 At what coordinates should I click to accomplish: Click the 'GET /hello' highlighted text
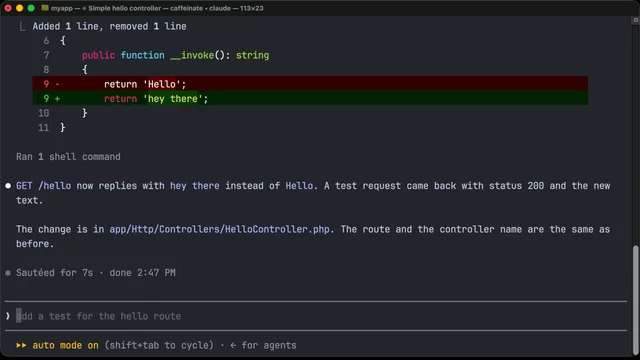(43, 186)
